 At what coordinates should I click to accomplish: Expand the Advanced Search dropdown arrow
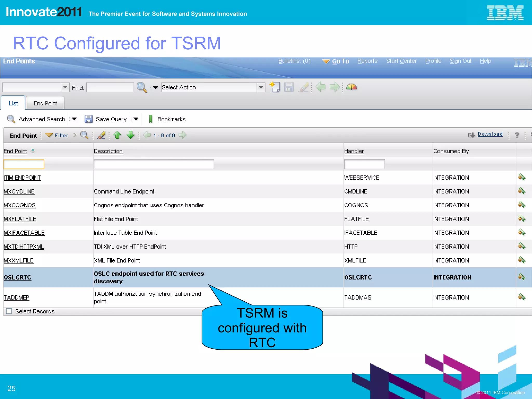(x=74, y=119)
